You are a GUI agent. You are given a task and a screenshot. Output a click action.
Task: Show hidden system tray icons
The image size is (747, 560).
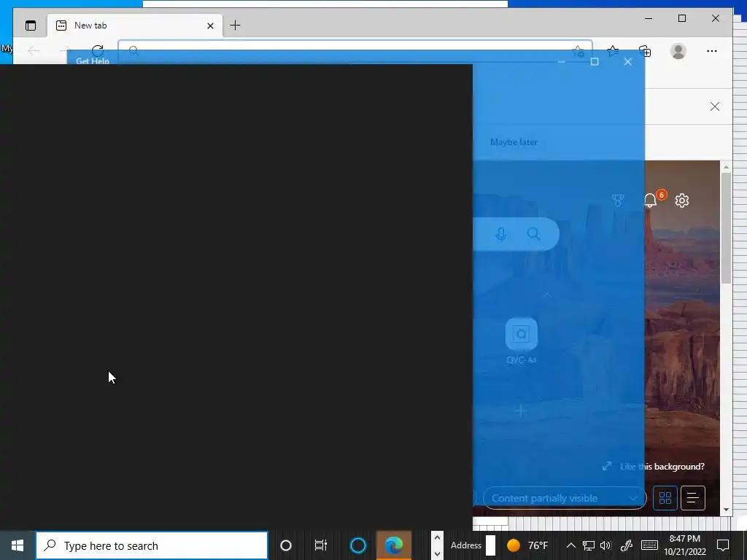[570, 545]
